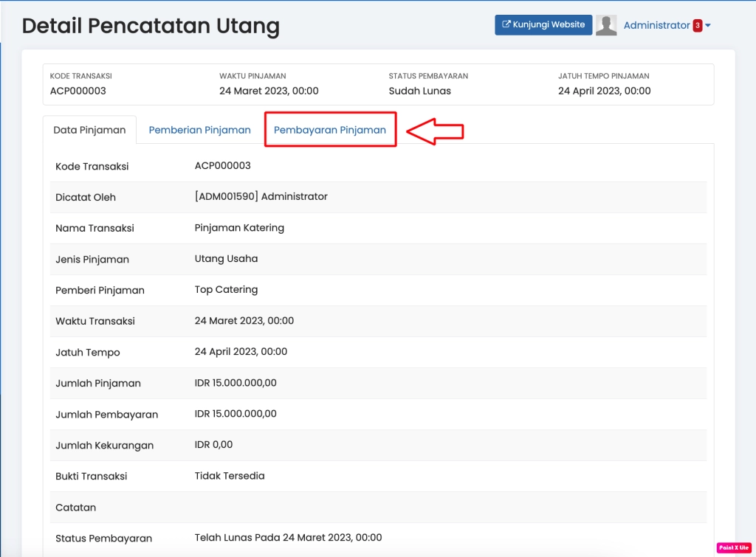Click the Paint X Lite watermark badge
Image resolution: width=756 pixels, height=557 pixels.
pos(733,547)
